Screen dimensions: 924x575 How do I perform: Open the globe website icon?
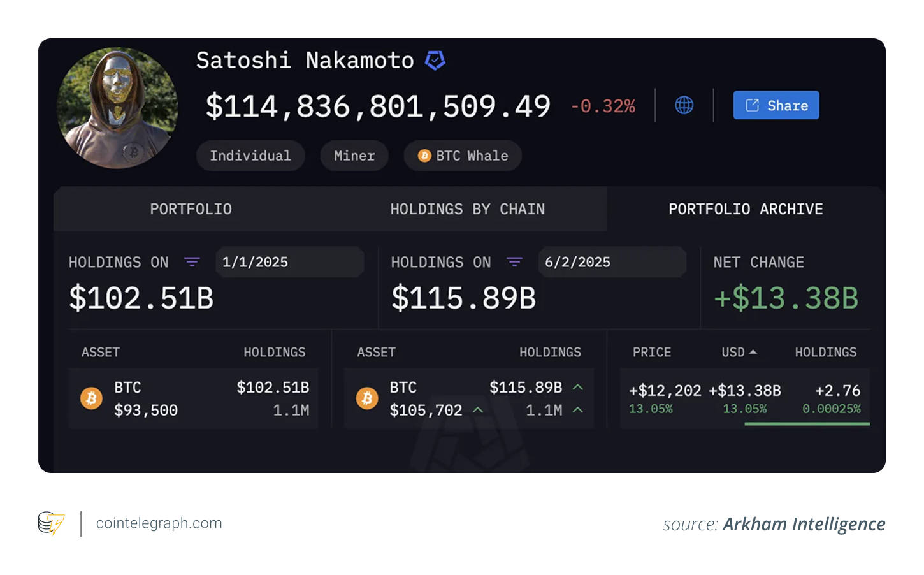point(684,105)
